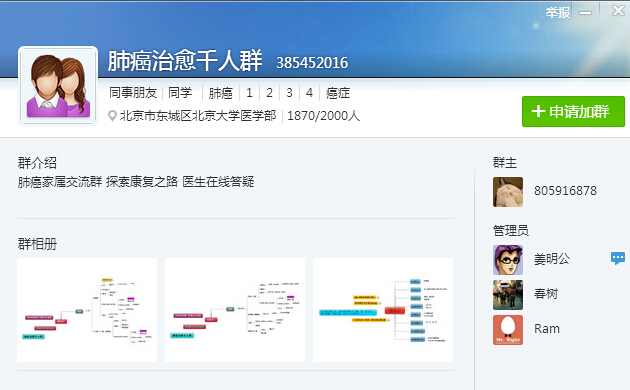Click the location pin icon
The height and width of the screenshot is (390, 630).
pyautogui.click(x=112, y=116)
